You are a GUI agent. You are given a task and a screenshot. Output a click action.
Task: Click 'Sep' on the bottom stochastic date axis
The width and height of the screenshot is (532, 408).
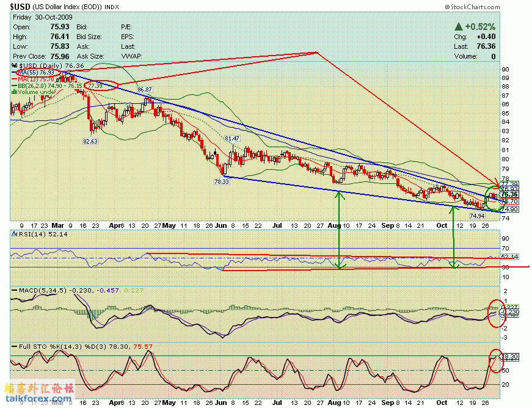tap(387, 403)
